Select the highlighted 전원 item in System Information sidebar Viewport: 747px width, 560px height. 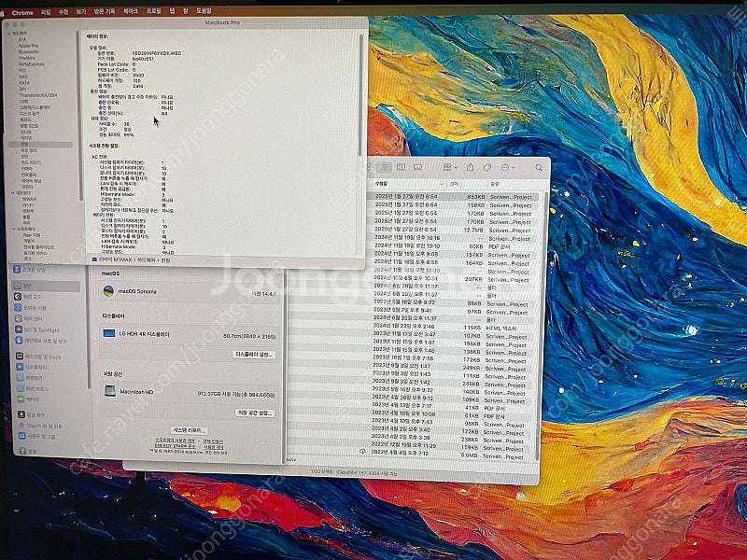[x=40, y=145]
